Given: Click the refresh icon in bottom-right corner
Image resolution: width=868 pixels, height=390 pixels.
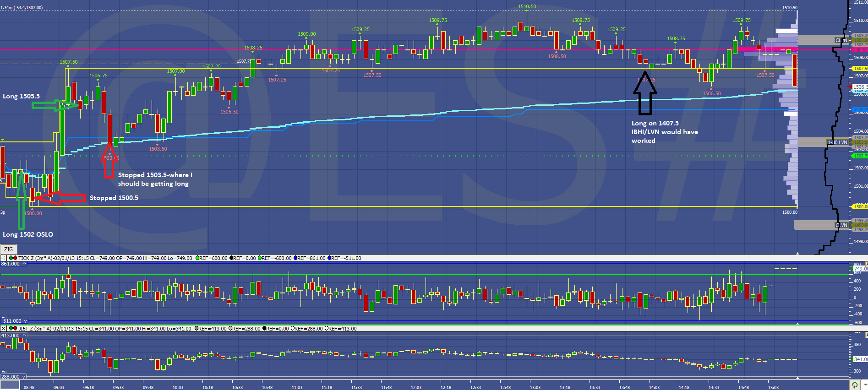Looking at the screenshot, I should point(855,385).
